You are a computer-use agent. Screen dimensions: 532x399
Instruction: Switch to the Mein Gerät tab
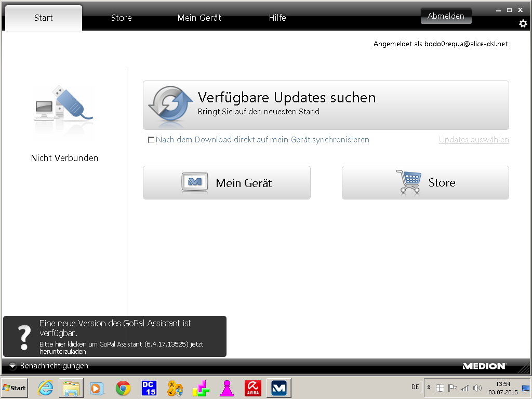[x=199, y=18]
